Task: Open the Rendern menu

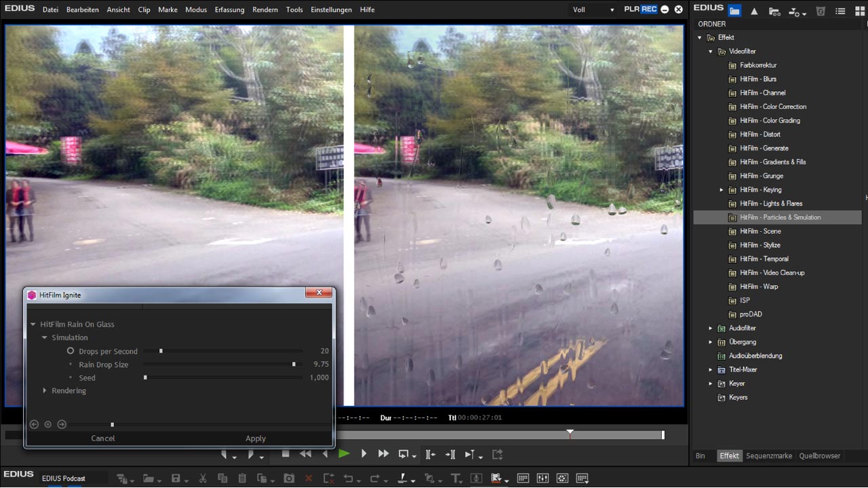Action: tap(264, 10)
